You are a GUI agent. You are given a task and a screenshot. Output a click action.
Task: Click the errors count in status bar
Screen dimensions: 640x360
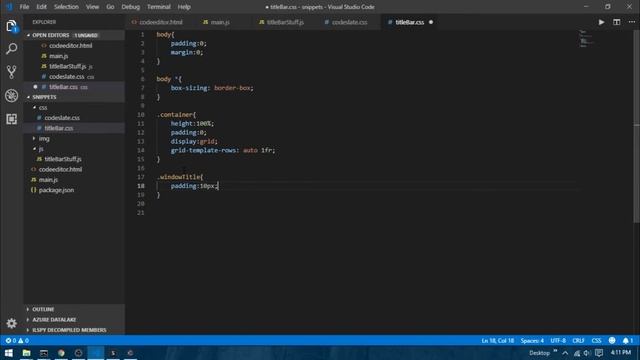(x=11, y=340)
